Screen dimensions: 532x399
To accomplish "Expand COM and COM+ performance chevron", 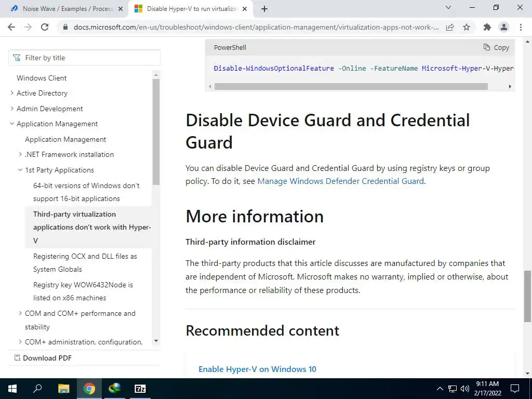I will pyautogui.click(x=20, y=313).
